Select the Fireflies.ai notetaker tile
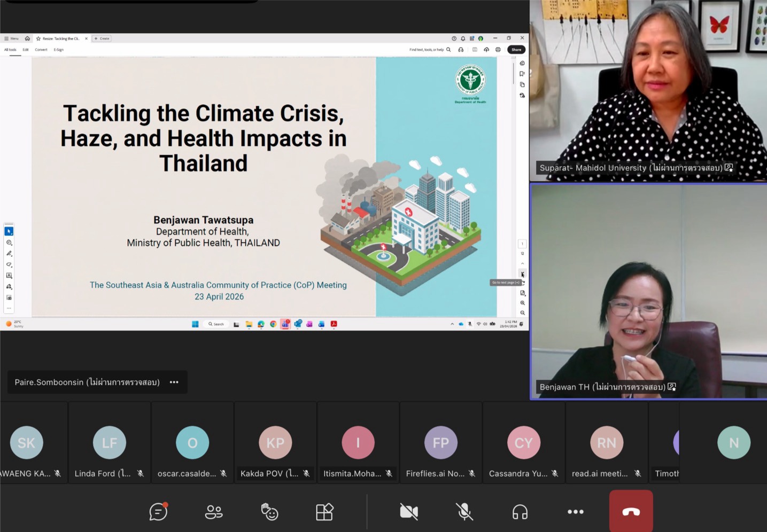Viewport: 767px width, 532px height. click(x=440, y=443)
